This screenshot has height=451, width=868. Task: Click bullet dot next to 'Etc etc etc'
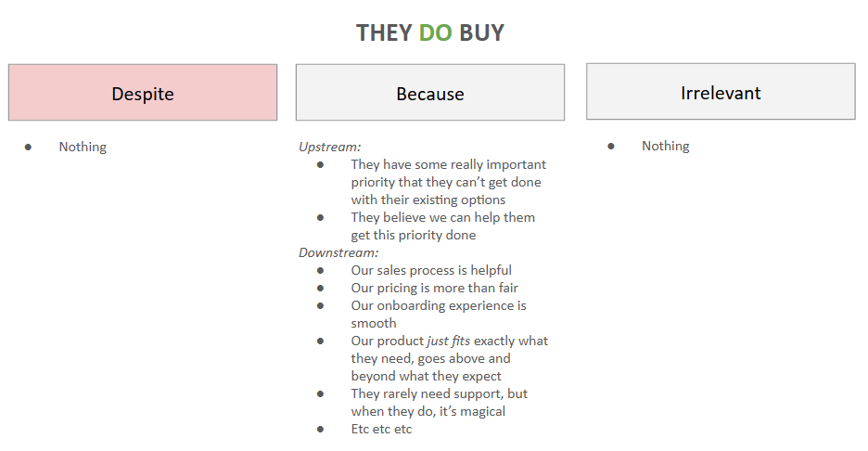click(320, 430)
